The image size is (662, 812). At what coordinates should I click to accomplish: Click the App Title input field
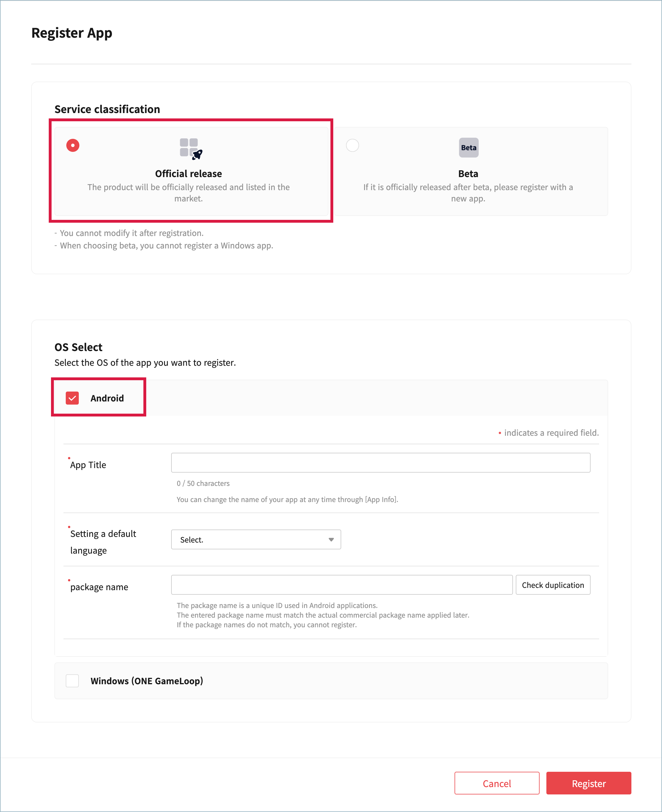pos(380,462)
